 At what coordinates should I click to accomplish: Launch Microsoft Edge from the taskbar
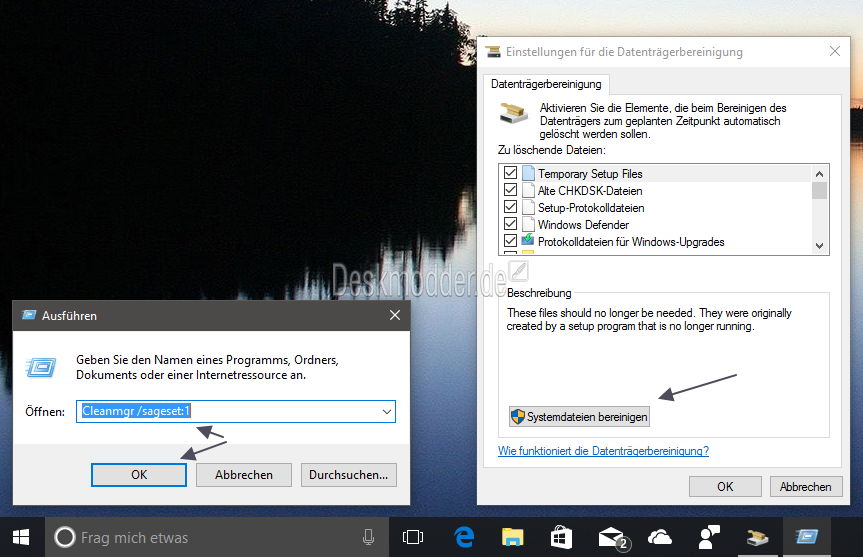464,537
